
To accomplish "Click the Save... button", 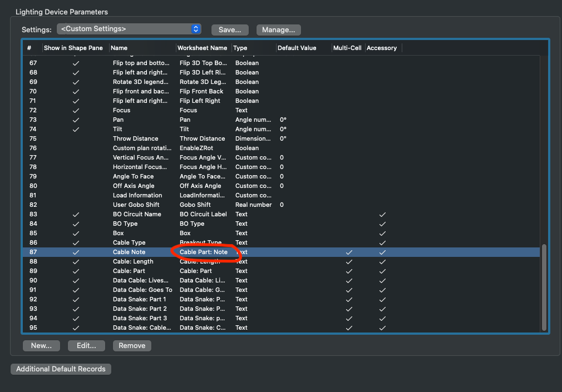I will 230,29.
